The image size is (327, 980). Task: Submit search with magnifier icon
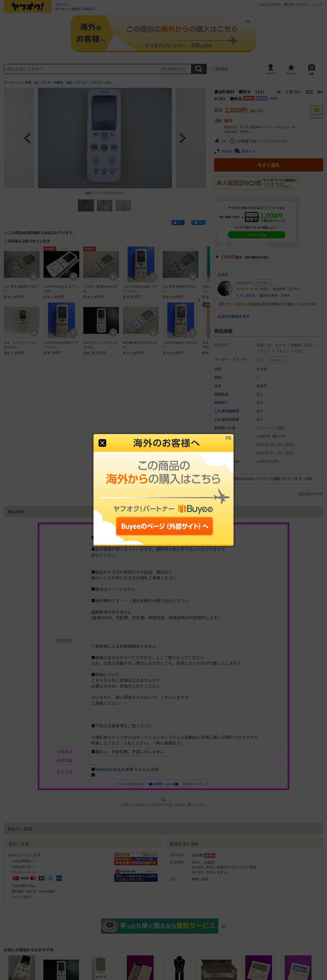199,69
